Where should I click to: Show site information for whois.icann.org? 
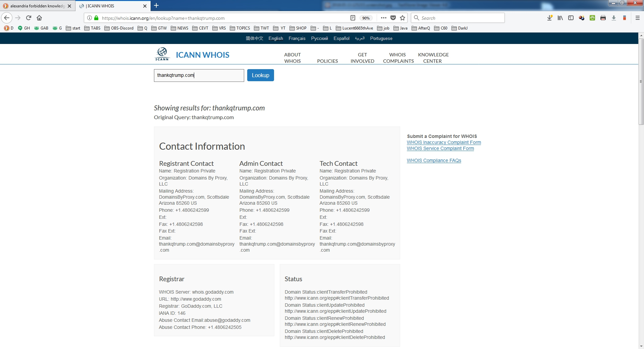click(x=90, y=18)
